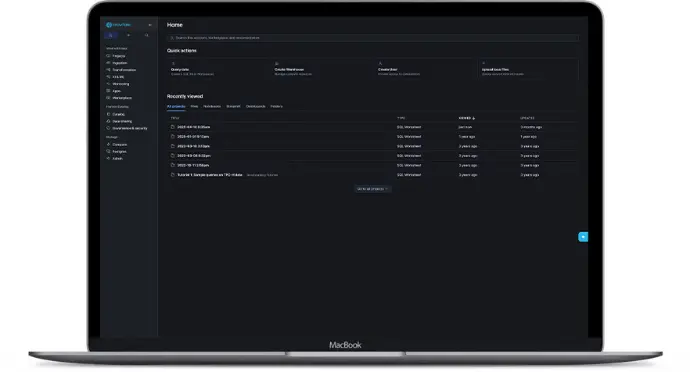Open Tutorial 1: Sample queries on TPC-H data
Image resolution: width=690 pixels, height=372 pixels.
point(209,175)
